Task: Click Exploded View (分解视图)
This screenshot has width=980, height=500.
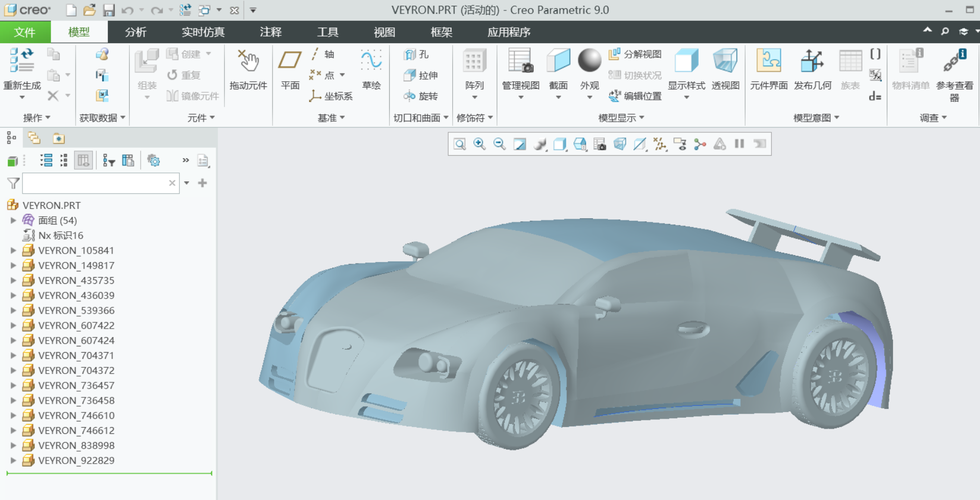Action: coord(635,54)
